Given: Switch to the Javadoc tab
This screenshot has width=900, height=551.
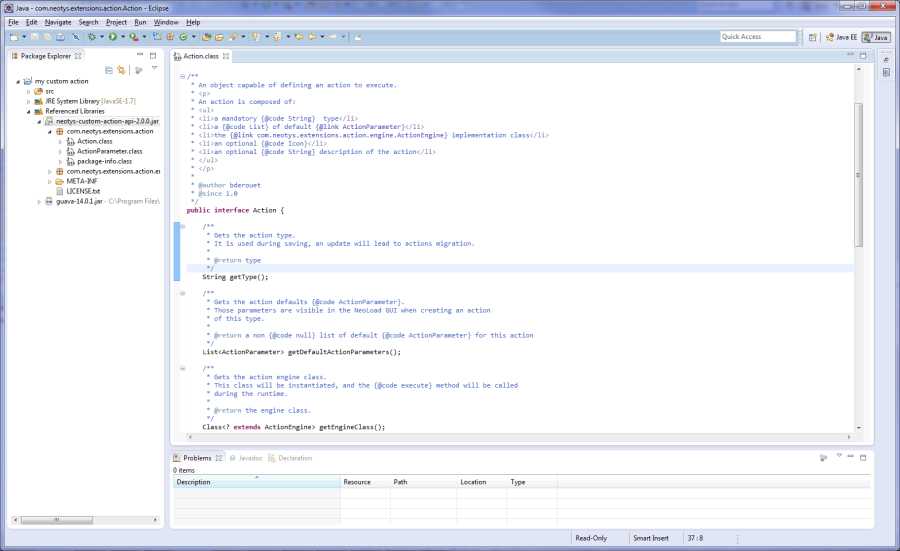Looking at the screenshot, I should [x=249, y=458].
